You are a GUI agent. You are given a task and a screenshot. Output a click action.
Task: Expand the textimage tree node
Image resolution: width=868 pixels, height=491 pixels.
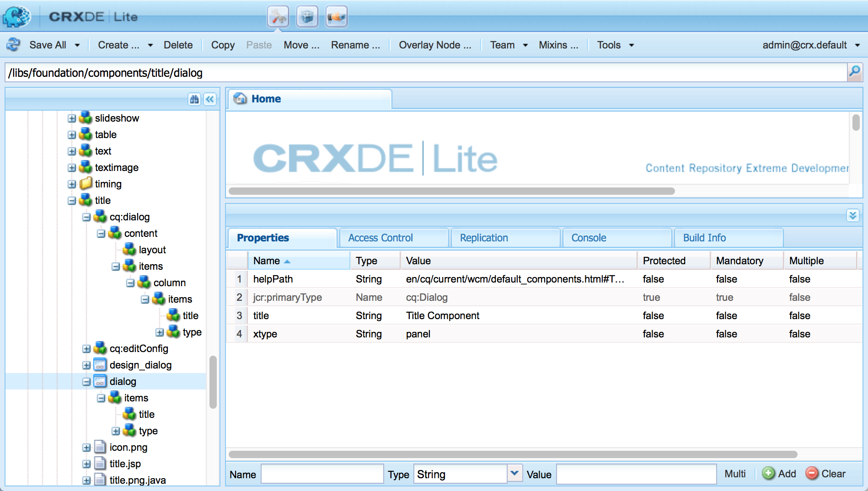(72, 168)
